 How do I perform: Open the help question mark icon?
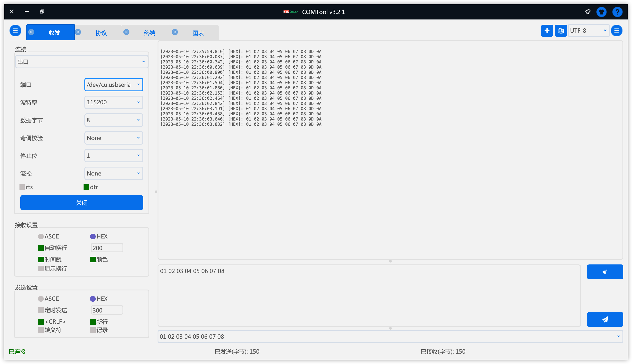617,12
